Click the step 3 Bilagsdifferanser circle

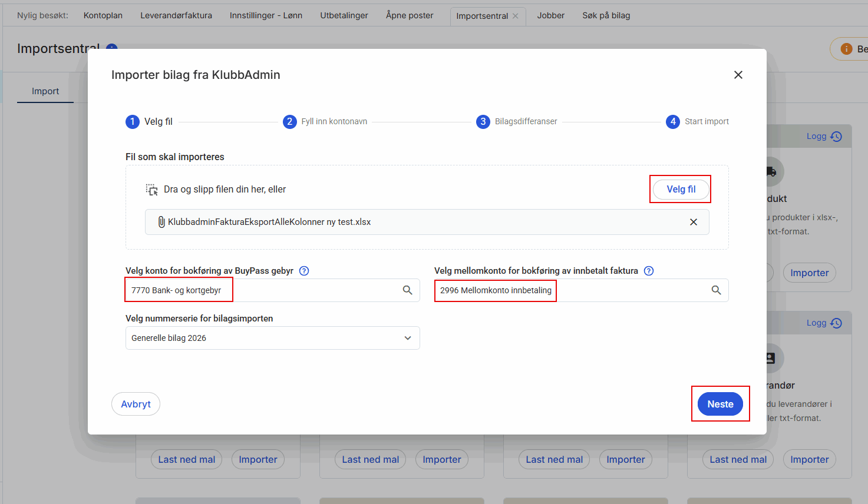(x=483, y=122)
